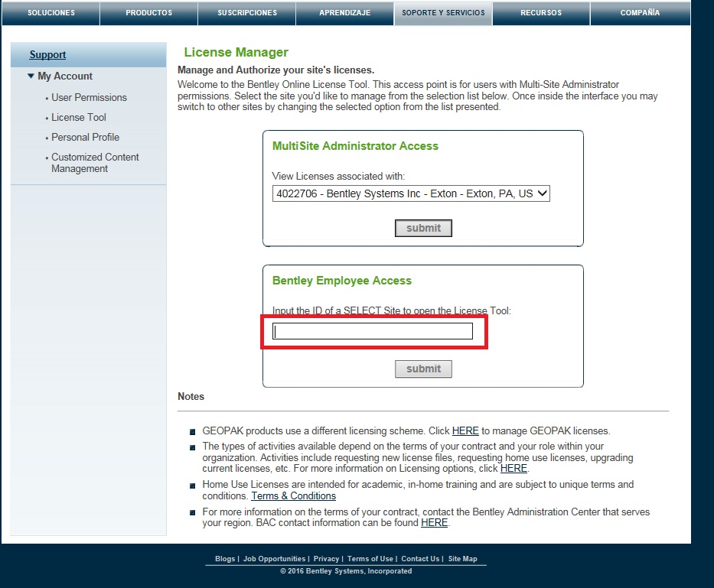The width and height of the screenshot is (714, 588).
Task: Click the Support sidebar heading link
Action: 47,54
